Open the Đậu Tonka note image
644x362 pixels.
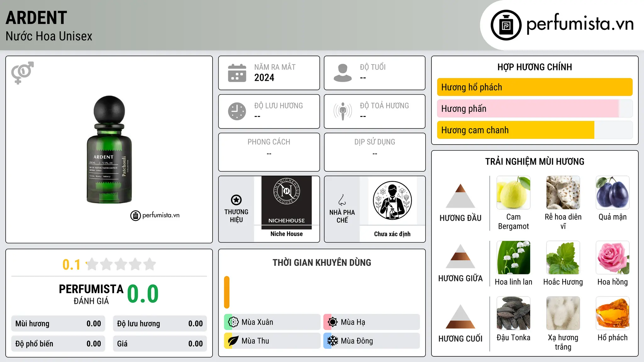pos(514,313)
